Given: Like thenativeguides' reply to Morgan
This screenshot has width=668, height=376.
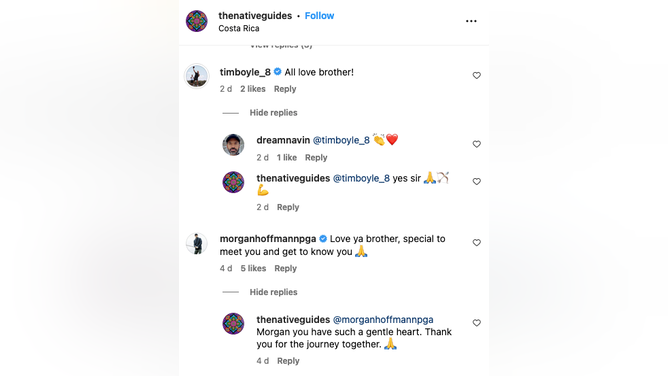Looking at the screenshot, I should coord(476,323).
